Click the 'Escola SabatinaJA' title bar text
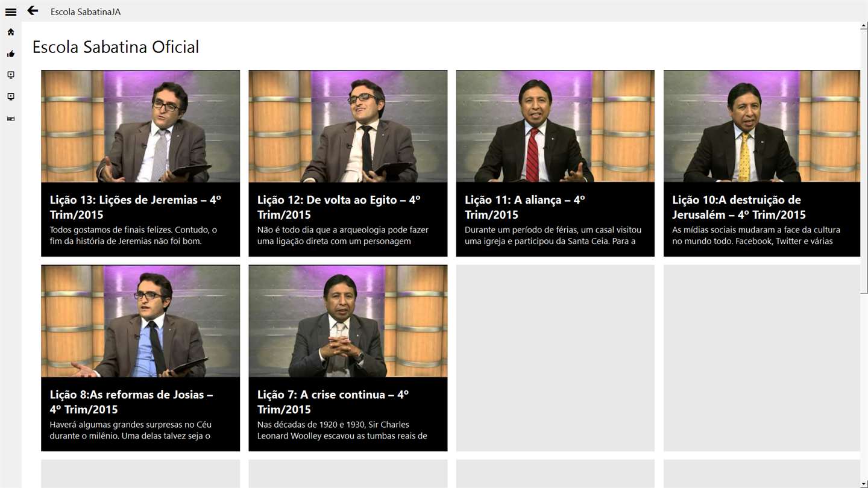This screenshot has width=868, height=488. [x=86, y=11]
